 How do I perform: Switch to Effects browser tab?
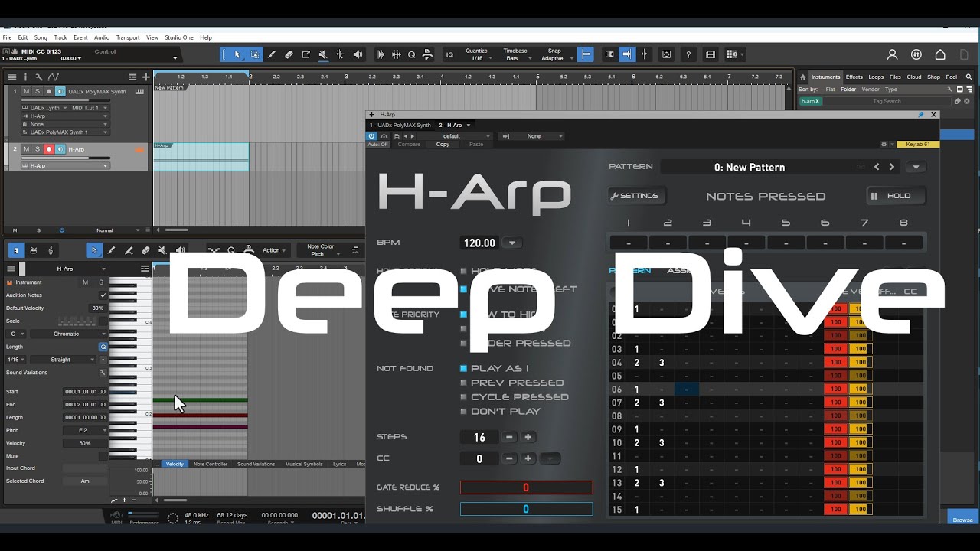point(854,77)
